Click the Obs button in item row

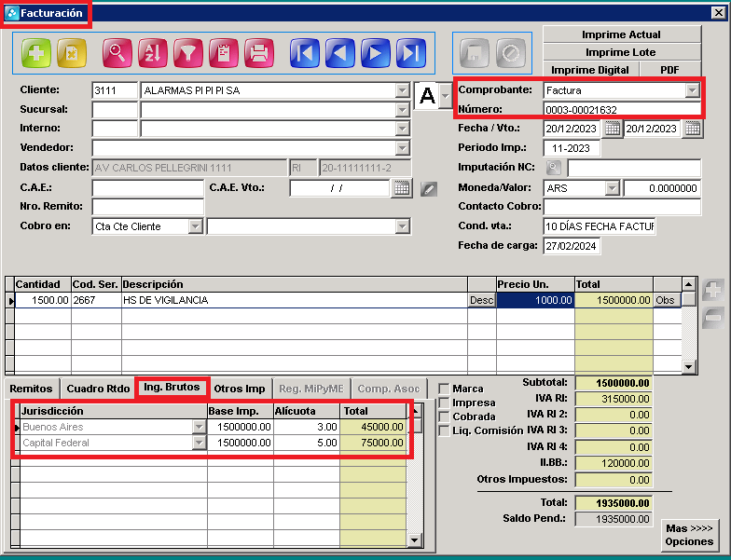666,300
